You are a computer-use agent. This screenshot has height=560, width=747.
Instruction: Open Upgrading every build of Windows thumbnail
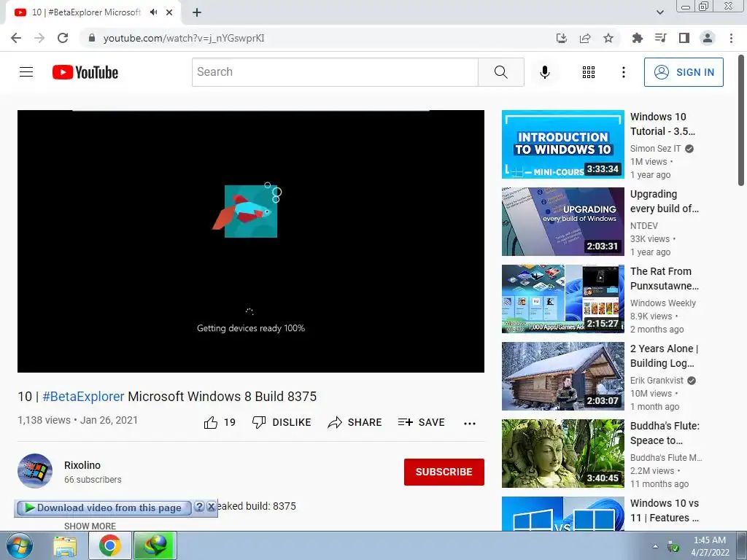tap(562, 222)
